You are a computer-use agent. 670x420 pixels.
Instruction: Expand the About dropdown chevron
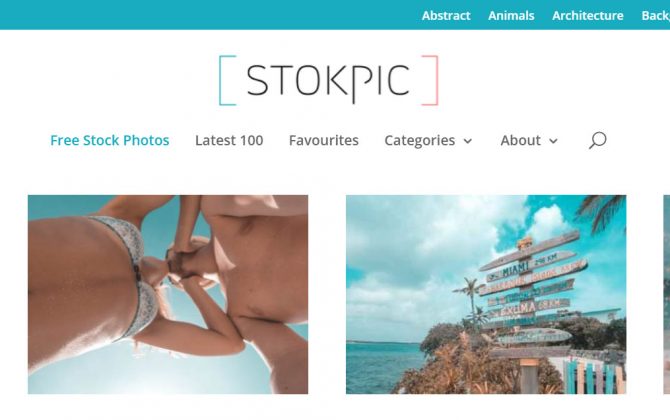(x=553, y=141)
